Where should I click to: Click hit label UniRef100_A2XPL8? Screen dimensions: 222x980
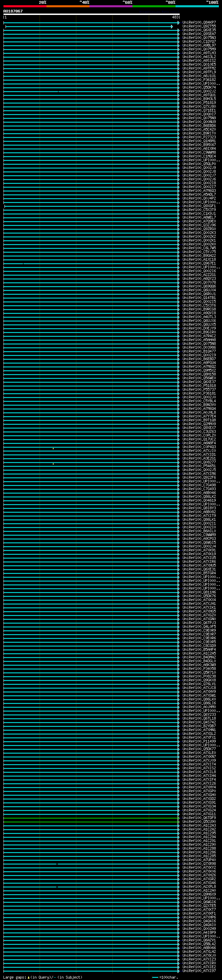199,886
